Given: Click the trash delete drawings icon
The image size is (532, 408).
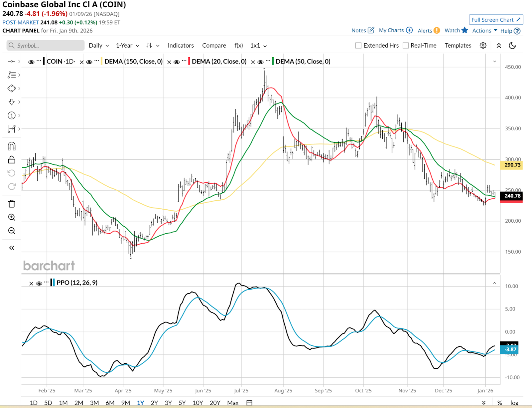Looking at the screenshot, I should pos(12,204).
